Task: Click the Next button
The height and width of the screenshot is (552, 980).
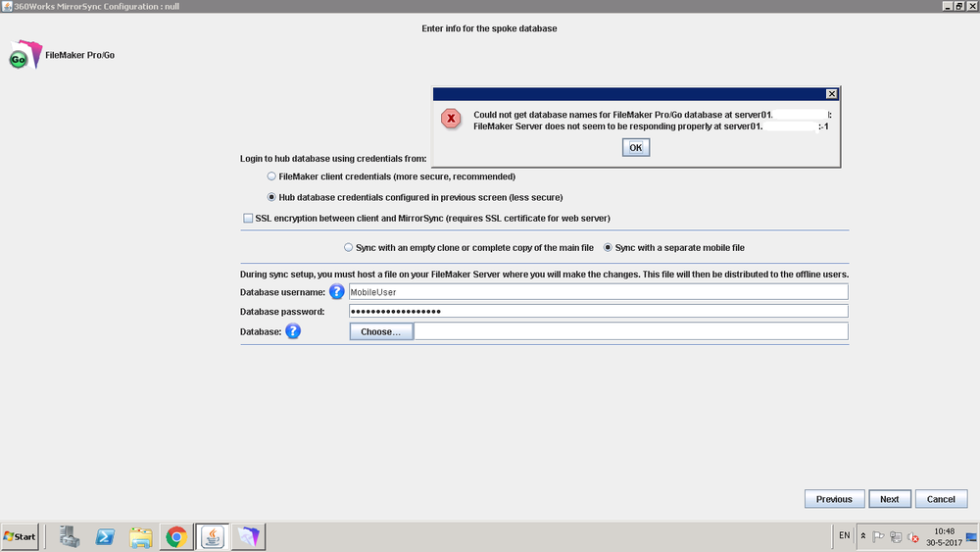Action: click(889, 499)
